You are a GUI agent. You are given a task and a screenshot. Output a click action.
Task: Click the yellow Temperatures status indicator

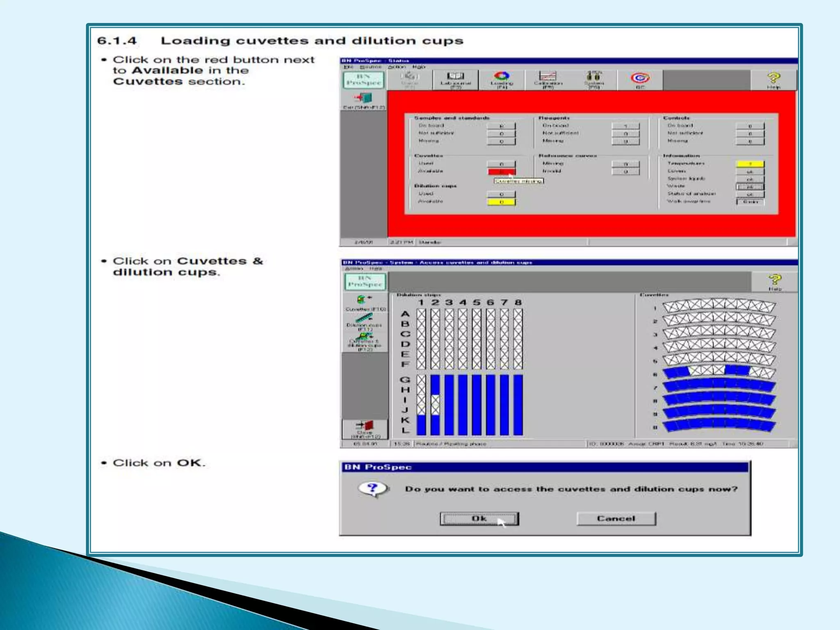(x=750, y=164)
